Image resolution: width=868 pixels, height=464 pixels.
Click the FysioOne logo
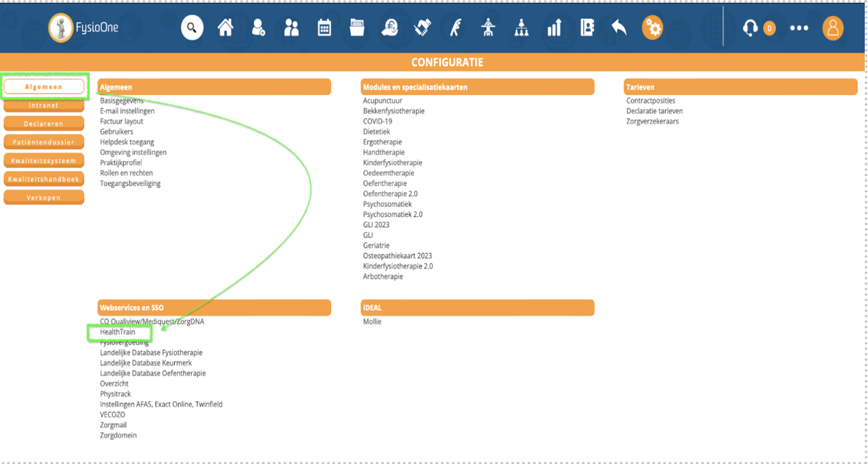(83, 28)
